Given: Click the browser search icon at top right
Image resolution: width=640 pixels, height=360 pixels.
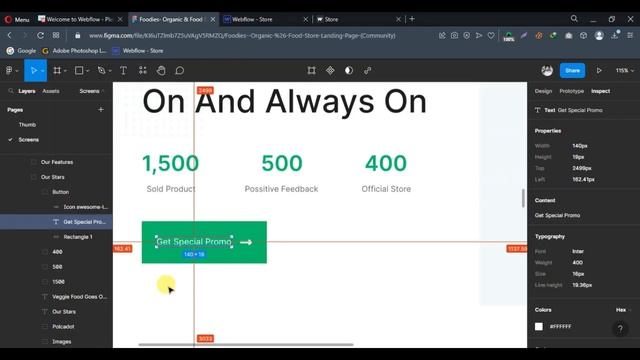Looking at the screenshot, I should [574, 19].
